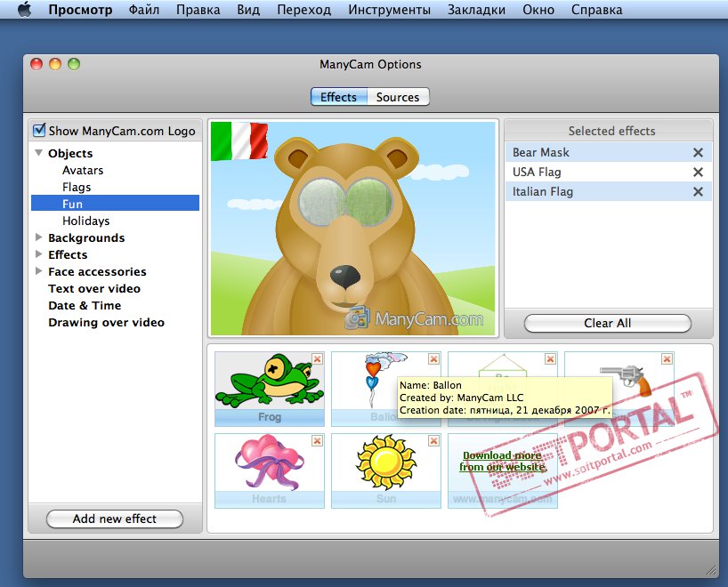The image size is (728, 587).
Task: Select USA Flag row in selected effects
Action: click(x=608, y=173)
